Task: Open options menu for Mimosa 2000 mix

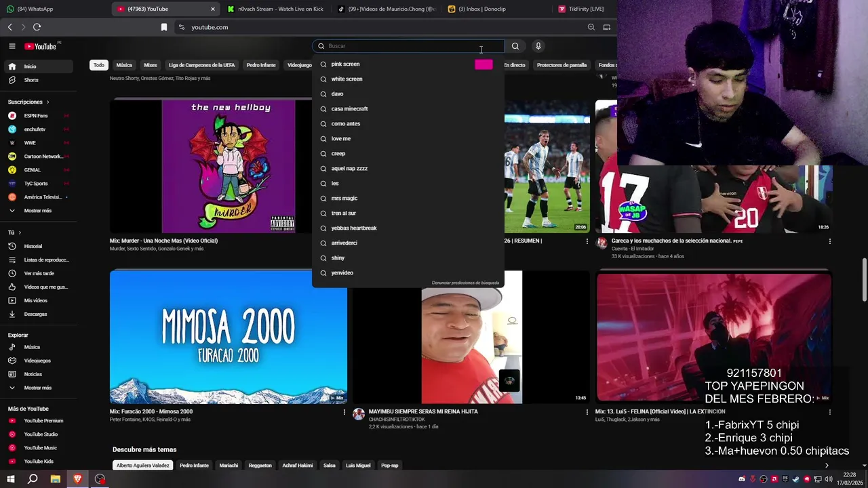Action: pos(344,412)
